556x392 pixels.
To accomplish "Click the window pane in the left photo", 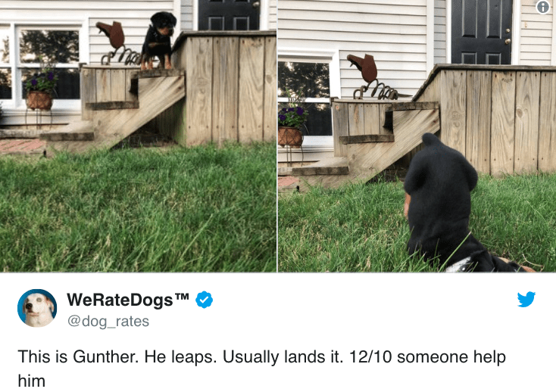I will click(50, 47).
